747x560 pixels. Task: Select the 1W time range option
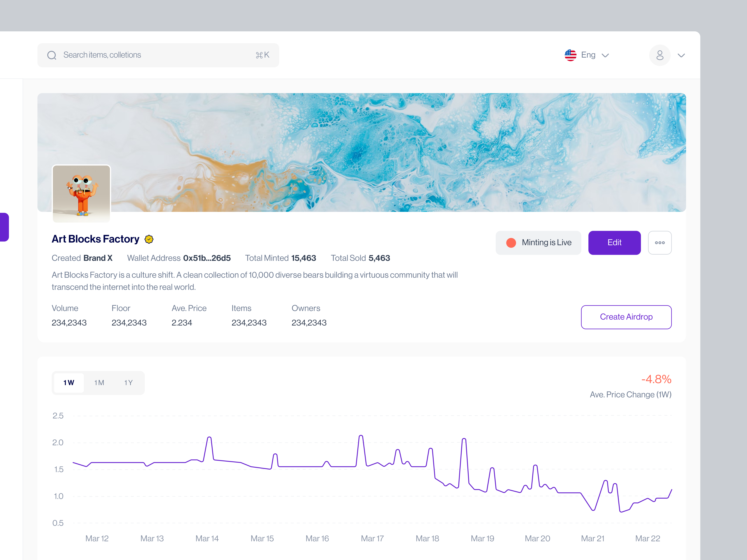pyautogui.click(x=69, y=383)
